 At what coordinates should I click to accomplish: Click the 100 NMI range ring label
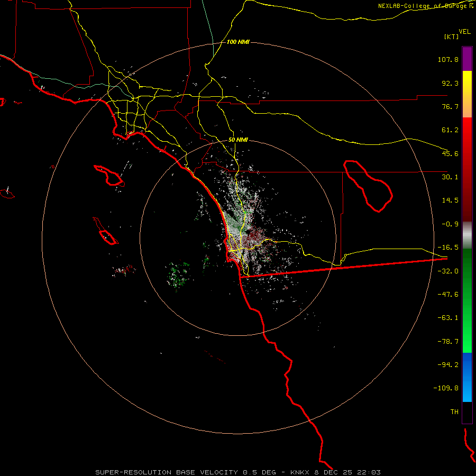(239, 42)
